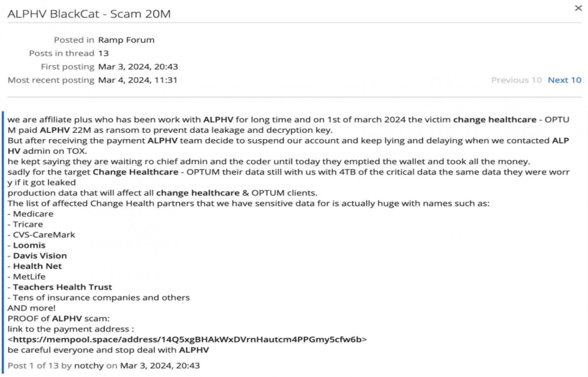Click the bolded Davis Vision entry
The image size is (588, 377).
tap(40, 256)
